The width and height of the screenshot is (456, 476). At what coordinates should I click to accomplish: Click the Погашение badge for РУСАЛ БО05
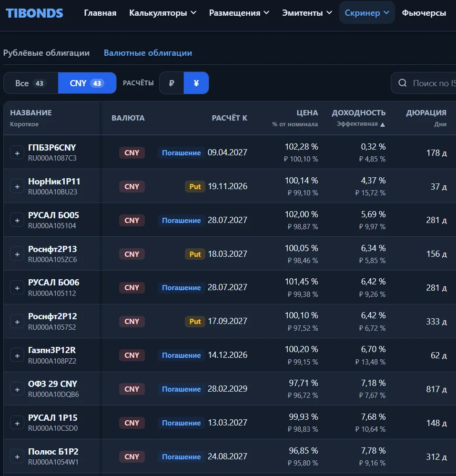click(x=181, y=221)
